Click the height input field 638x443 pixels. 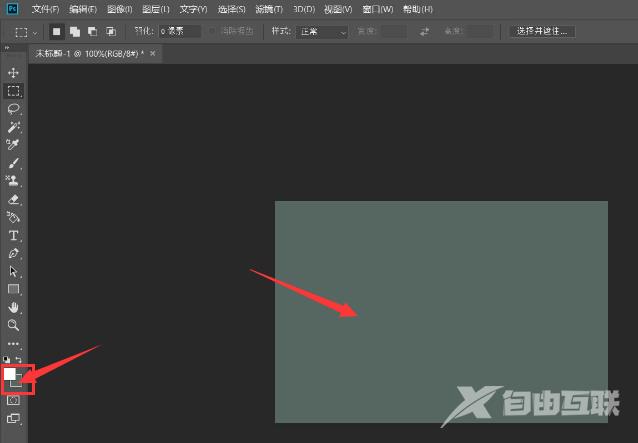[x=478, y=31]
